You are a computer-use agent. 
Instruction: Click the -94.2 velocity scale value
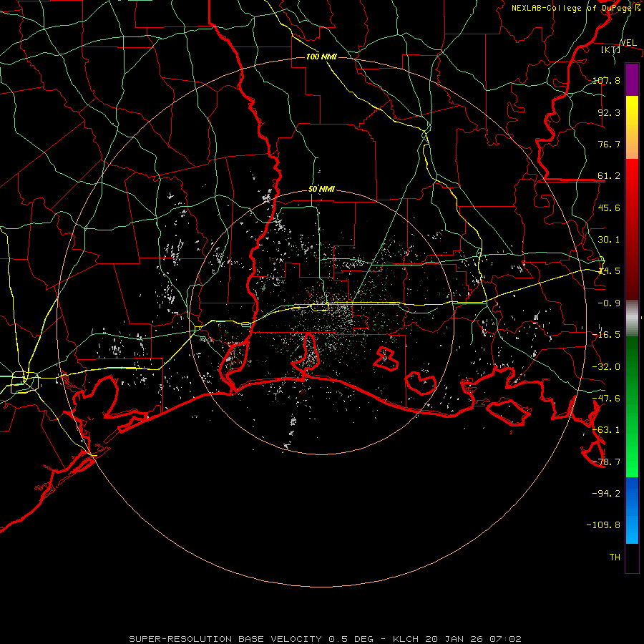[606, 493]
